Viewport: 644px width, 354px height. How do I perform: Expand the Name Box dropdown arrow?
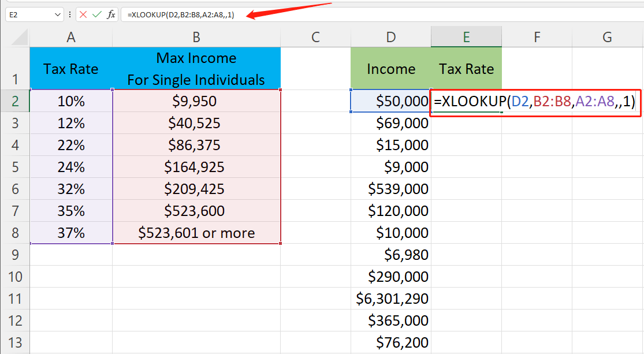tap(57, 14)
